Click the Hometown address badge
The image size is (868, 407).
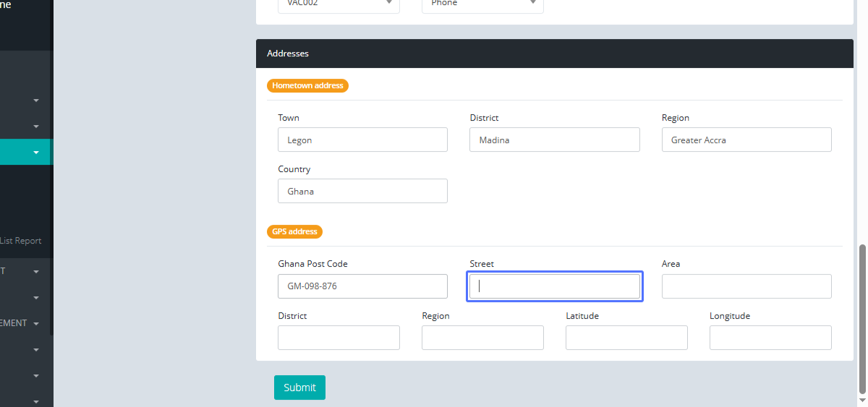click(x=307, y=85)
